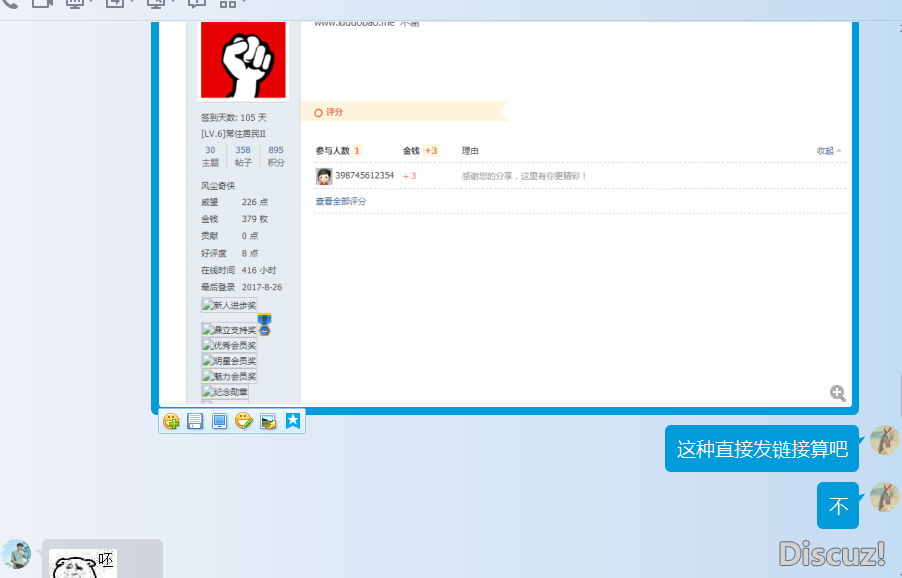Click the 魅力会员奖 badge
902x578 pixels.
pos(229,376)
